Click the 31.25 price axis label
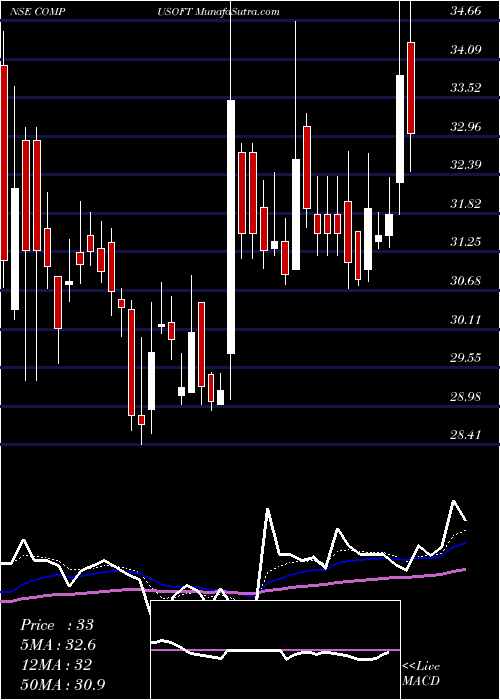 tap(466, 242)
